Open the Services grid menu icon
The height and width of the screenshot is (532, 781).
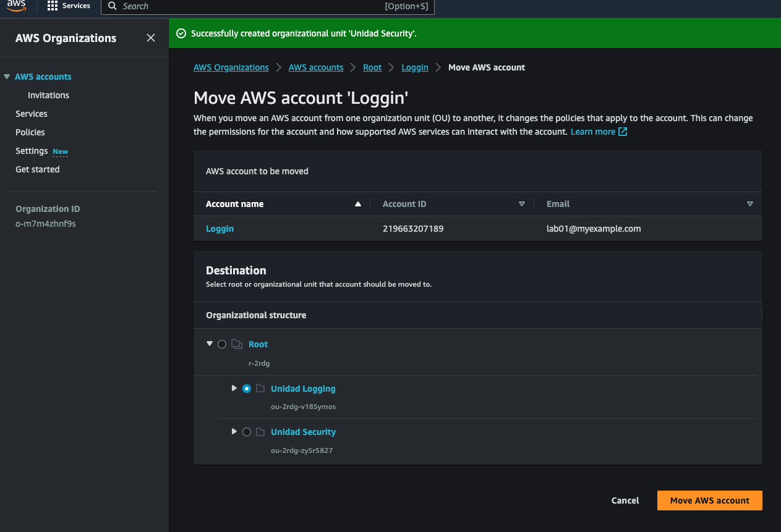point(53,6)
